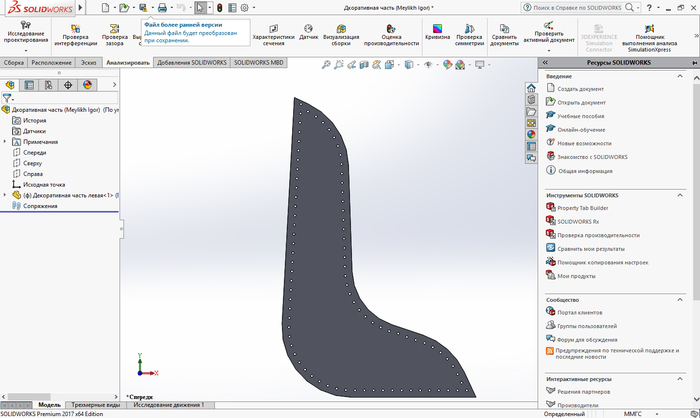Open the PropertyManager tab in feature panel
Viewport: 700px width, 418px height.
(29, 85)
